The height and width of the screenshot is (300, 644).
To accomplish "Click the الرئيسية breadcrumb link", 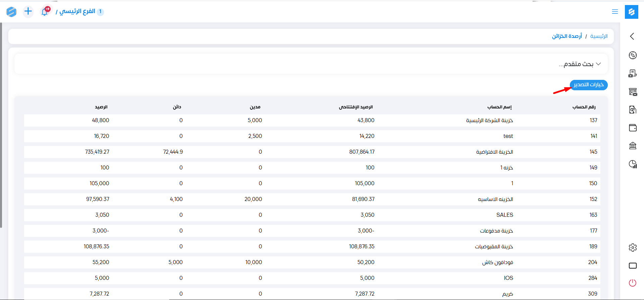I will (599, 36).
